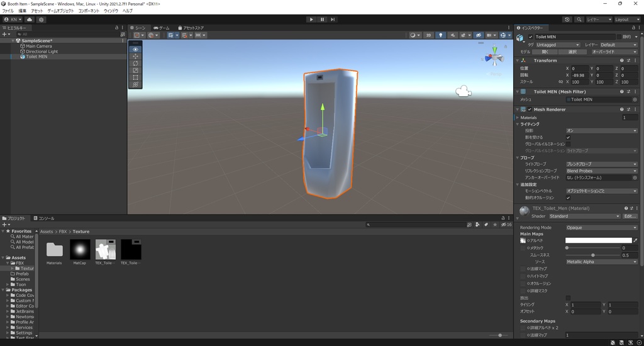Switch to the コンソール tab

pos(44,218)
